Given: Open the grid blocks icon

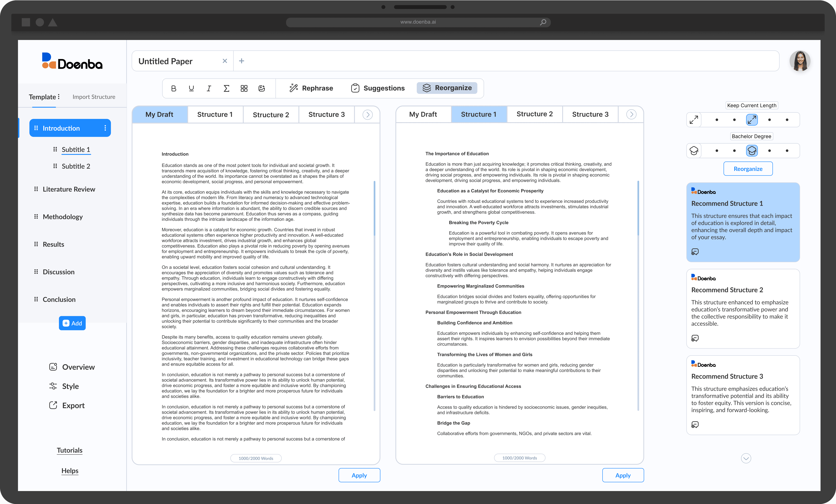Looking at the screenshot, I should (x=244, y=88).
